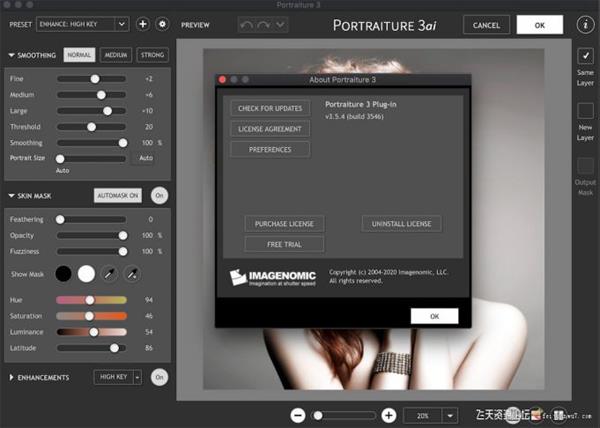Collapse the SKIN MASK section
Image resolution: width=600 pixels, height=428 pixels.
coord(11,196)
